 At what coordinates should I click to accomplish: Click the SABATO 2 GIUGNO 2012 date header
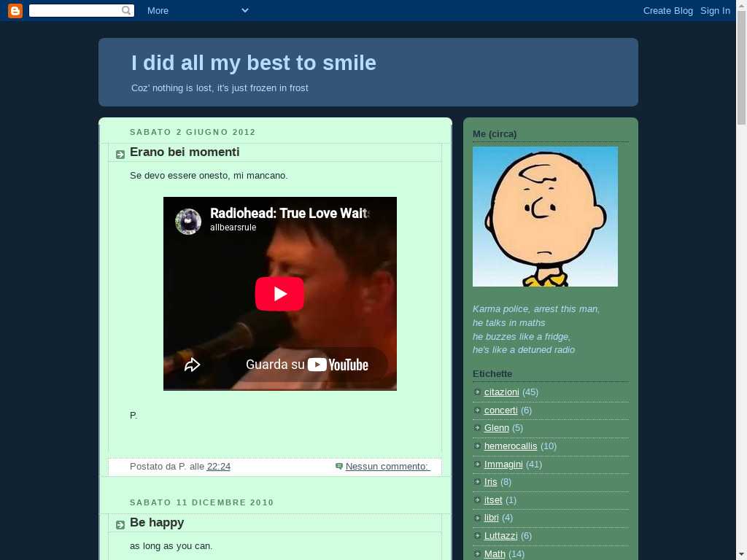click(193, 132)
